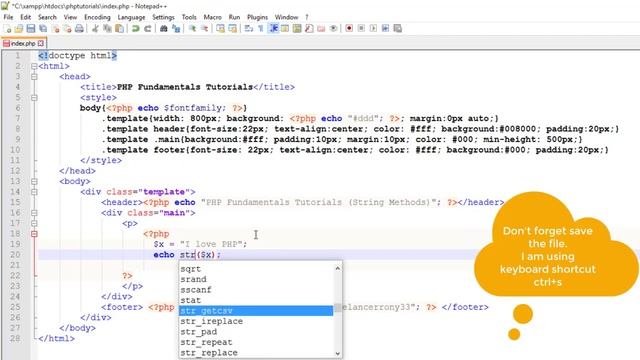
Task: Open the Function List icon
Action: tap(309, 29)
